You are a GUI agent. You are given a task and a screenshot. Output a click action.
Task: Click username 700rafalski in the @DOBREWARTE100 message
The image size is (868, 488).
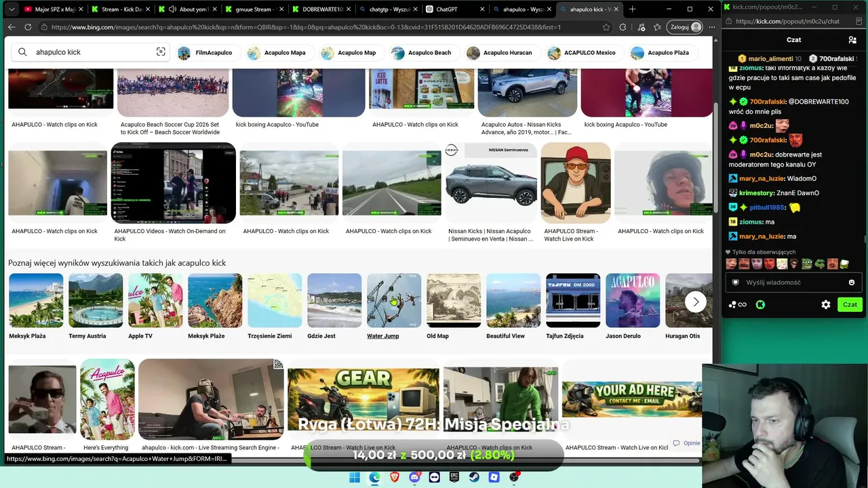coord(768,102)
